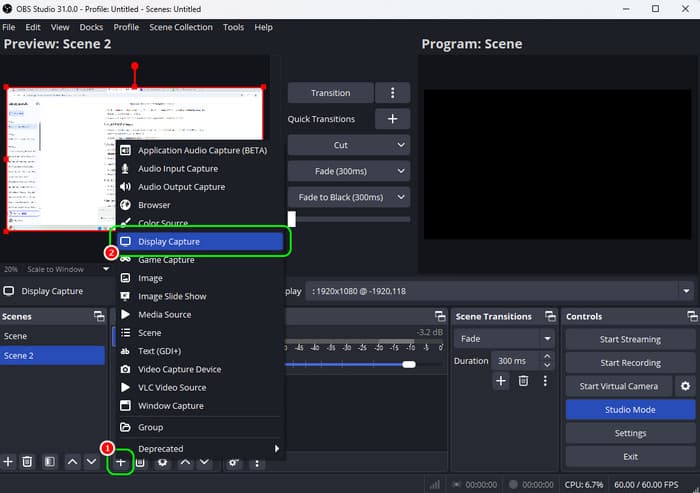Open the View menu
The image size is (700, 493).
point(60,27)
